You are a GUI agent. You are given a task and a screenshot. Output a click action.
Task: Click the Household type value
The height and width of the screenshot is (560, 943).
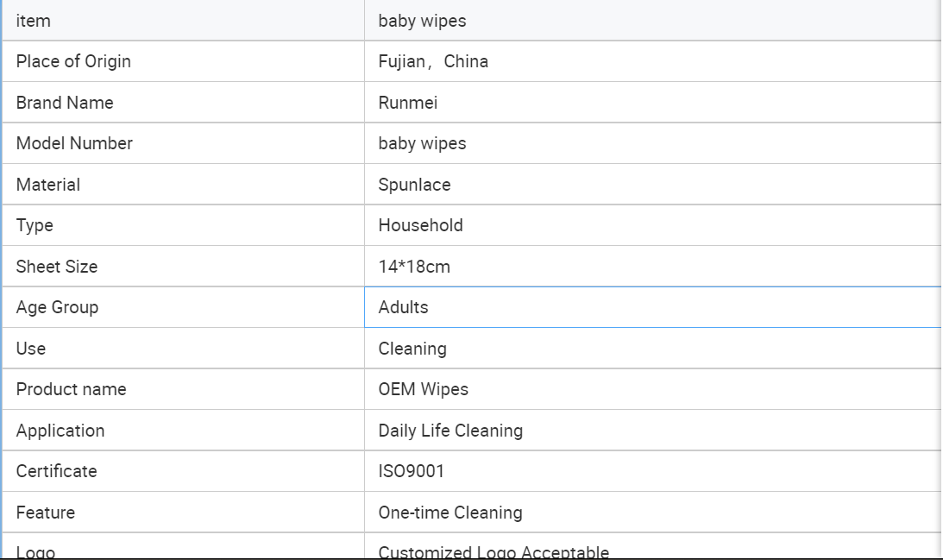420,225
